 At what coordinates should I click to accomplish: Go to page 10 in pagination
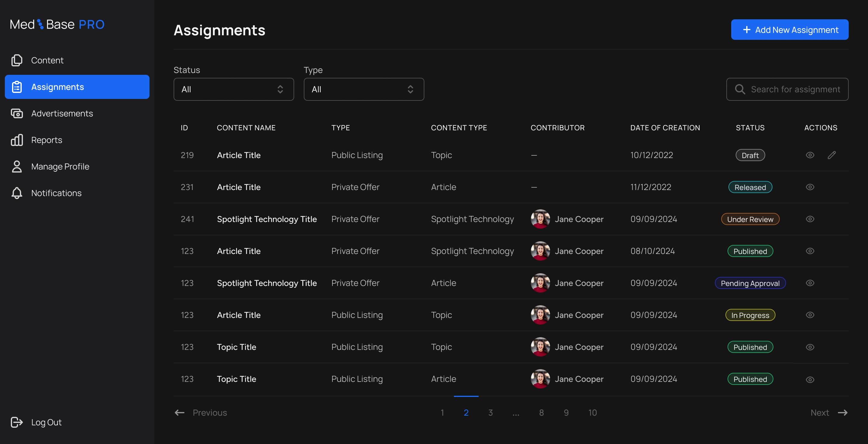[592, 413]
